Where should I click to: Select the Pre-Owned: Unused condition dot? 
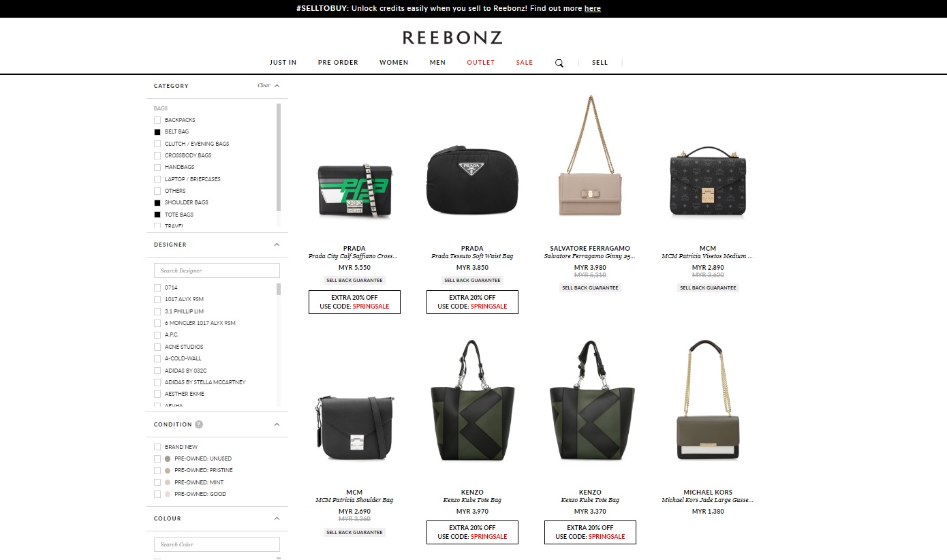click(x=168, y=458)
